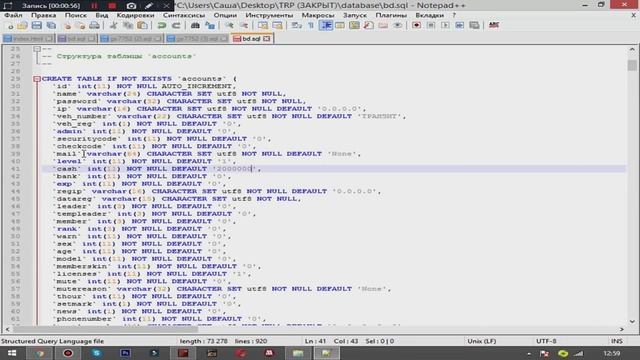
Task: Take a snapshot with recorder camera icon
Action: [131, 6]
